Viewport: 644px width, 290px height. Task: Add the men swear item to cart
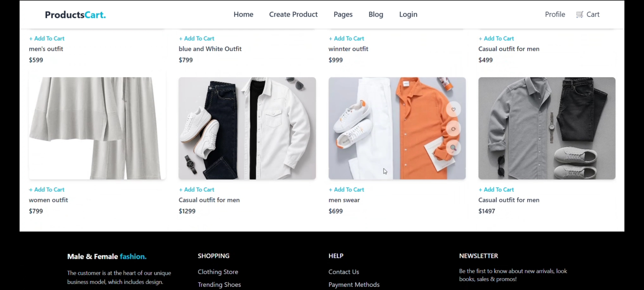point(346,190)
